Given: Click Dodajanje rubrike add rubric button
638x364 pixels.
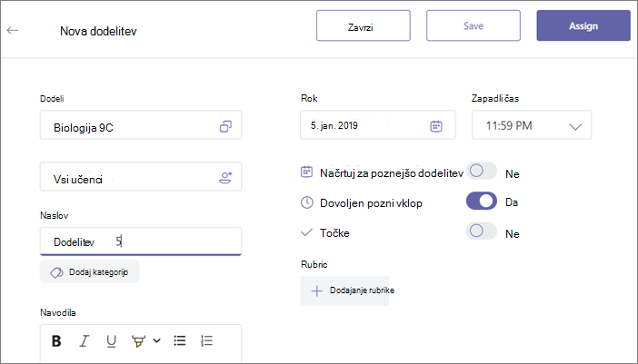Looking at the screenshot, I should (344, 290).
